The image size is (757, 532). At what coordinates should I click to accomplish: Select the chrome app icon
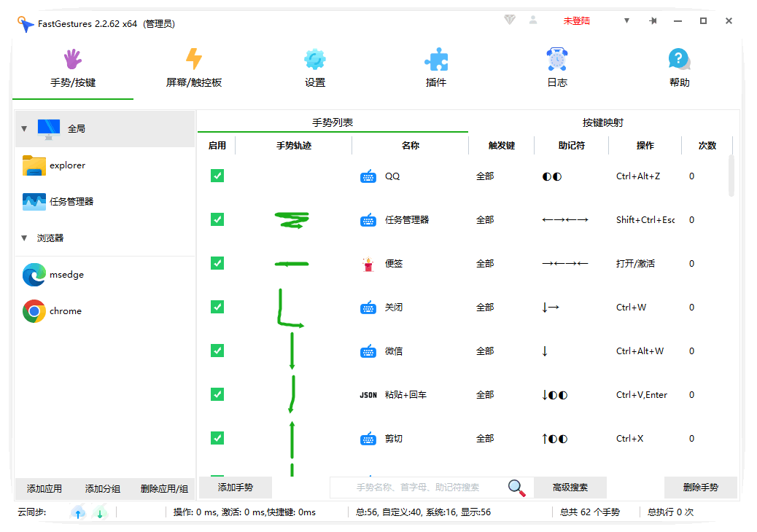click(34, 311)
